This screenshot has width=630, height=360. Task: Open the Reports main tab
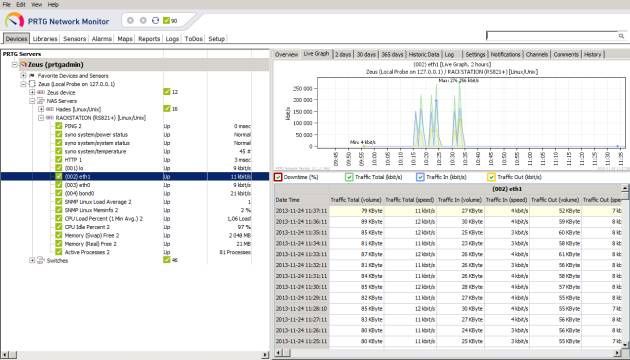coord(149,39)
